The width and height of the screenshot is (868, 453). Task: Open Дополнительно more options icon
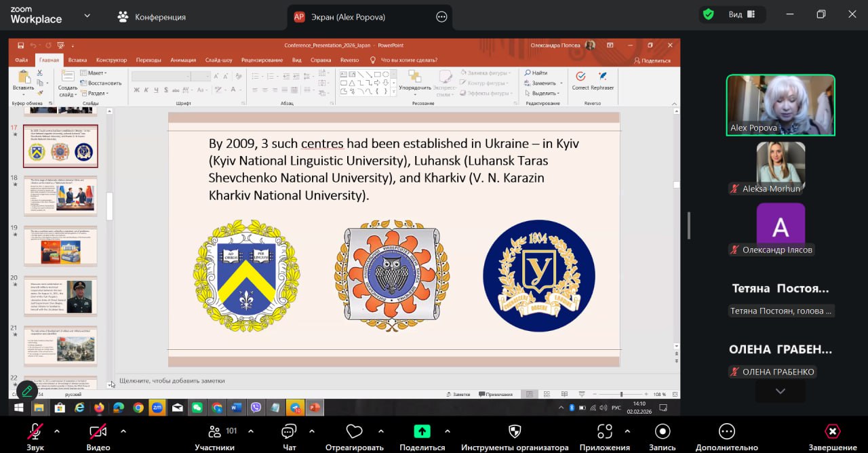[726, 432]
